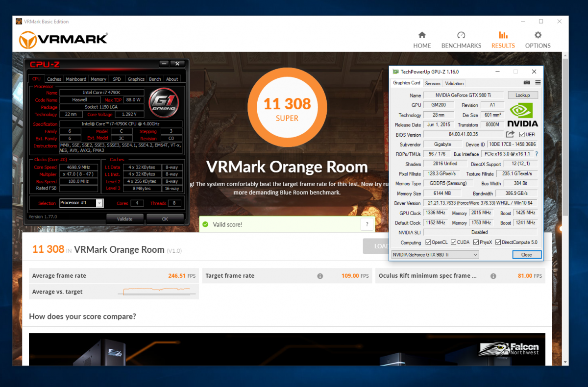Image resolution: width=588 pixels, height=387 pixels.
Task: Open the GPU-Z hamburger menu
Action: (538, 83)
